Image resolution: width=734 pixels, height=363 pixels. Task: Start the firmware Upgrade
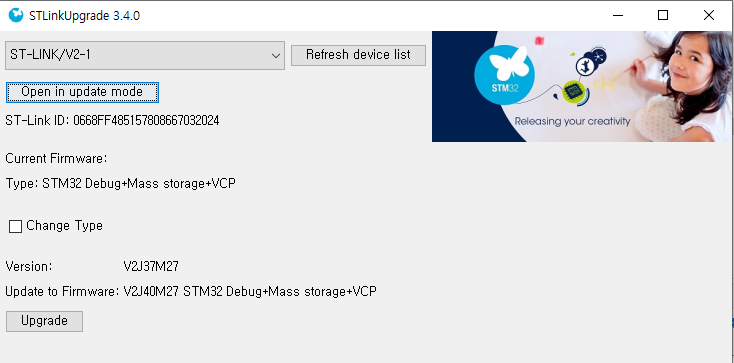click(x=44, y=321)
